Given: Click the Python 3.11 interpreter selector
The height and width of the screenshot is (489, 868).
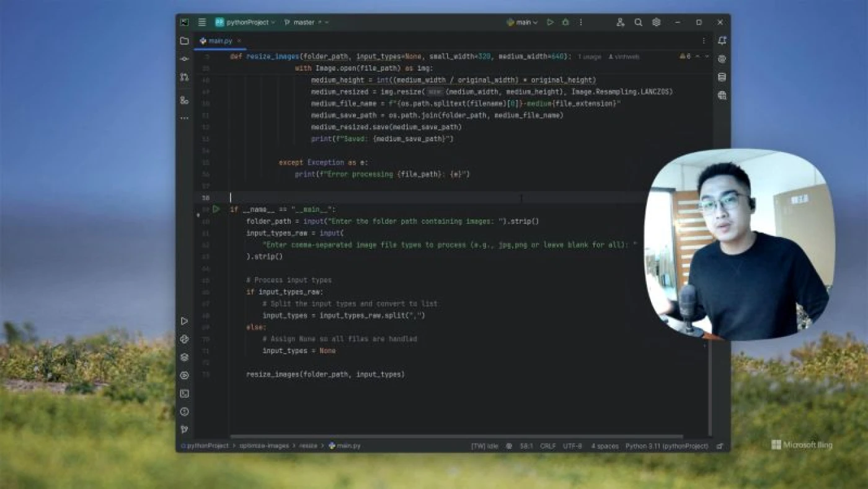Looking at the screenshot, I should click(x=666, y=446).
